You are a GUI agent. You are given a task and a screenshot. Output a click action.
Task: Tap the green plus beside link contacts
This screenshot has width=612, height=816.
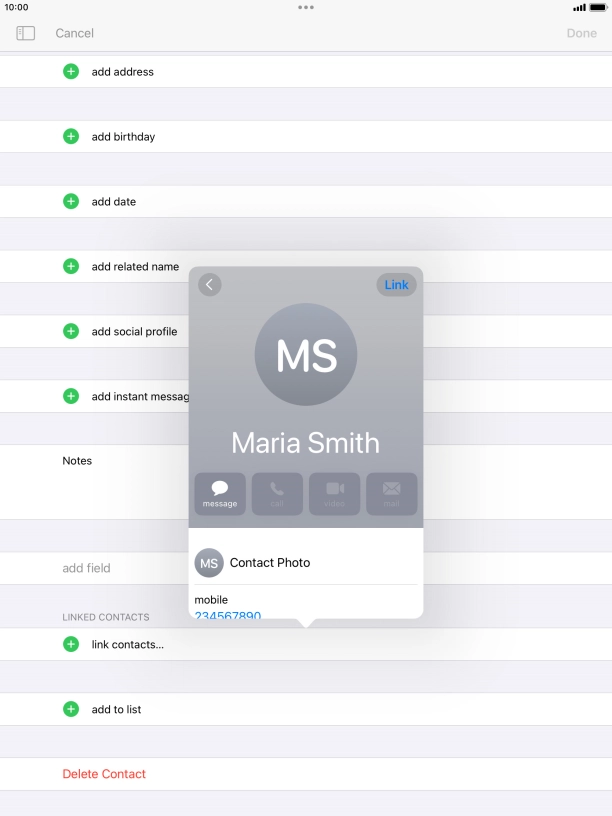click(71, 645)
